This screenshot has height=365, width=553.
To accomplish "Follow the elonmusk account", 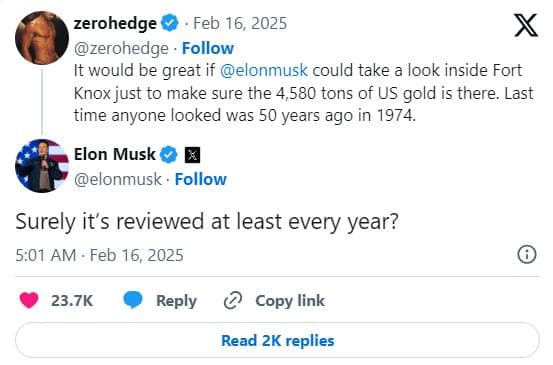I will tap(201, 179).
